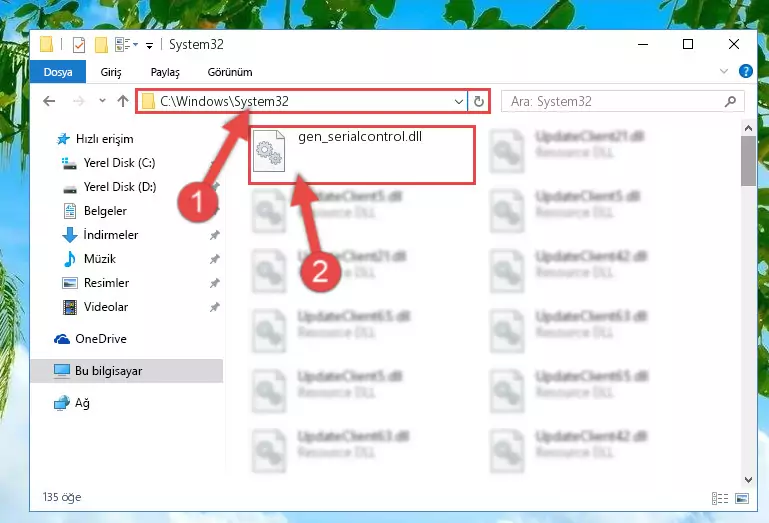Open the view layout dropdown arrow in title bar
The image size is (769, 523).
pyautogui.click(x=135, y=45)
